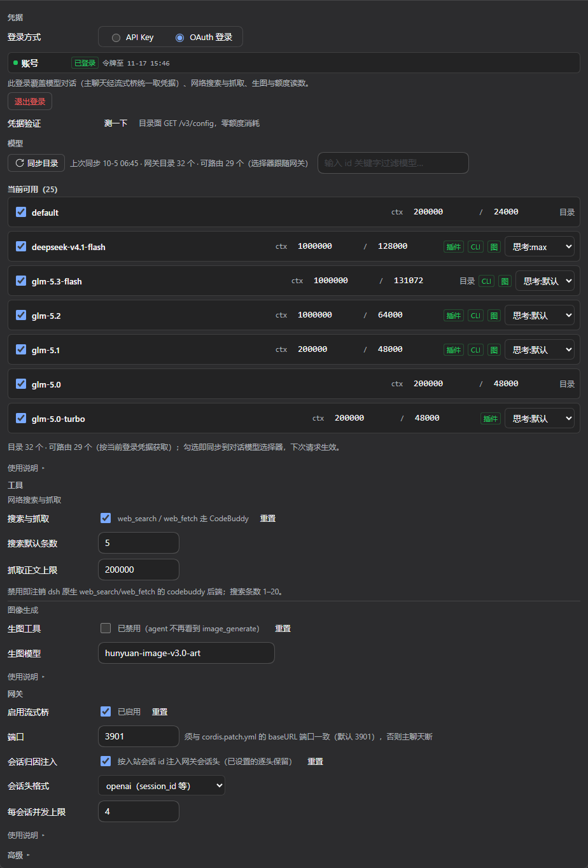Click the 搜索默认条数 input field
Screen dimensions: 588x868
click(x=139, y=543)
